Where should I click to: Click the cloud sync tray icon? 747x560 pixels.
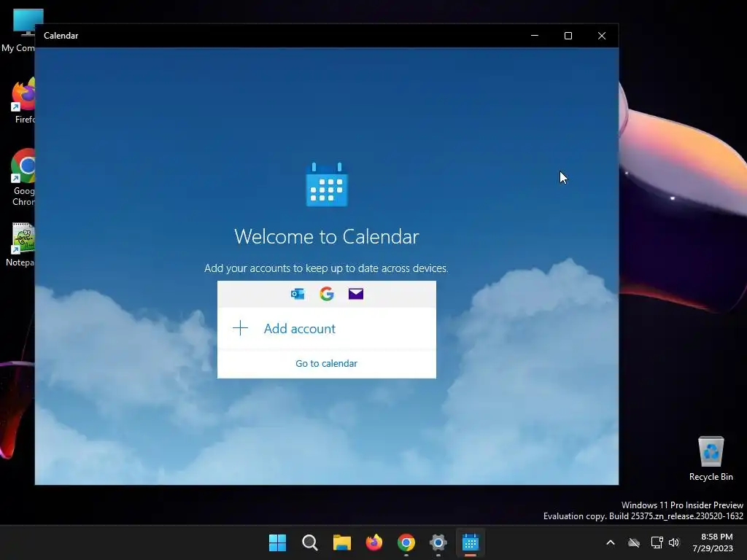pos(634,542)
